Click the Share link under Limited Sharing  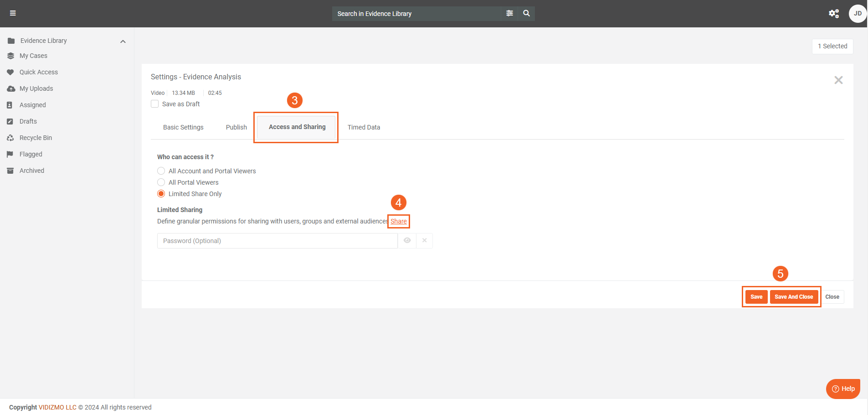(398, 221)
